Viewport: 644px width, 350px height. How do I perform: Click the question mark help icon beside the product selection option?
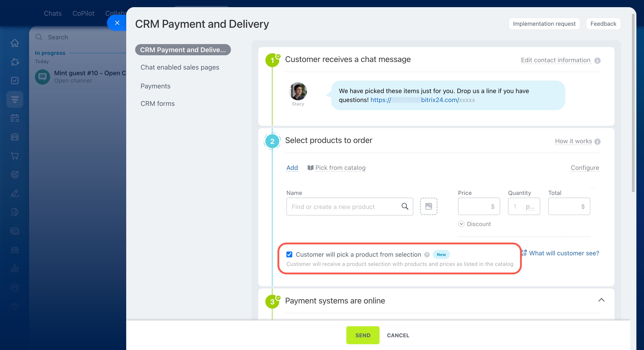pyautogui.click(x=427, y=254)
